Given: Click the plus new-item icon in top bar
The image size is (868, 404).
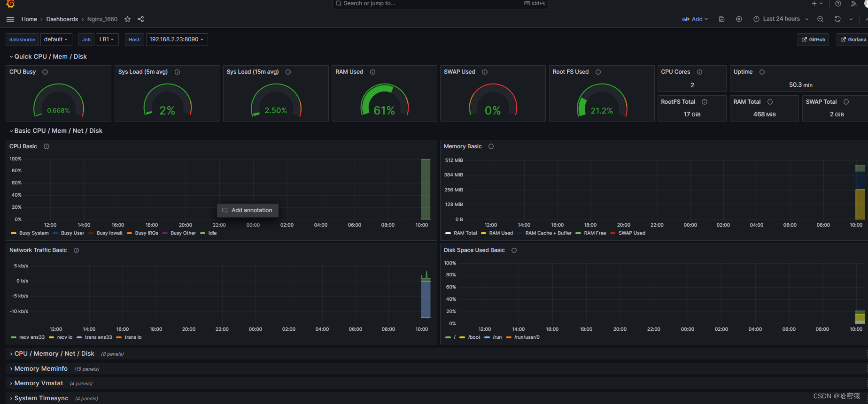Looking at the screenshot, I should click(x=814, y=4).
